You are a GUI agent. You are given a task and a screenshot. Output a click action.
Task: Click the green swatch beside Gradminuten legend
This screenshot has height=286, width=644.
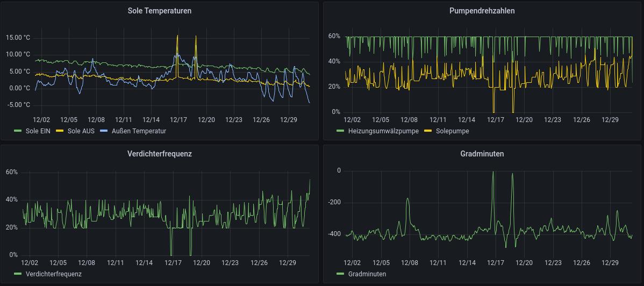click(x=340, y=274)
